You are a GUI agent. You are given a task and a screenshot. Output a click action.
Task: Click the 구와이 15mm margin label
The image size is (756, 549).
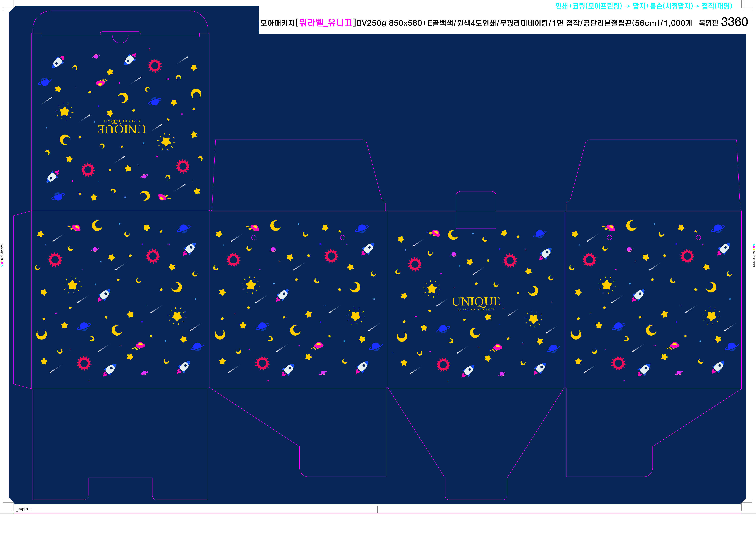[x=25, y=509]
